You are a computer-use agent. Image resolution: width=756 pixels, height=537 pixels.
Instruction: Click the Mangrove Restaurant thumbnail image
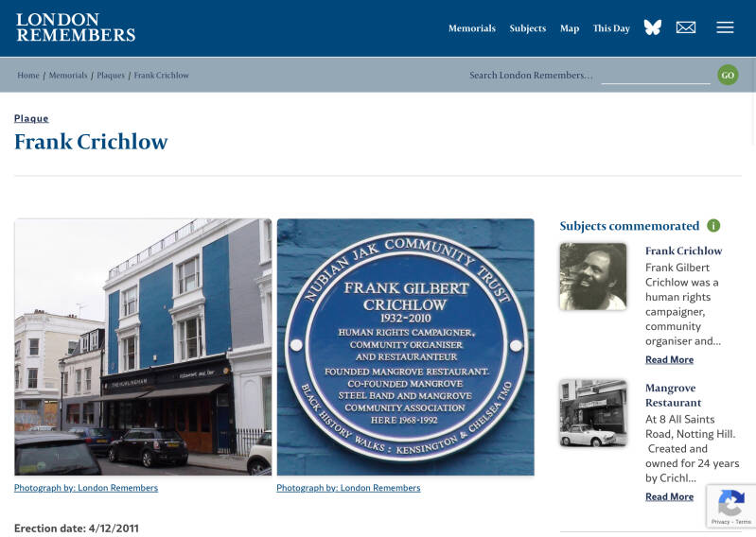tap(593, 413)
